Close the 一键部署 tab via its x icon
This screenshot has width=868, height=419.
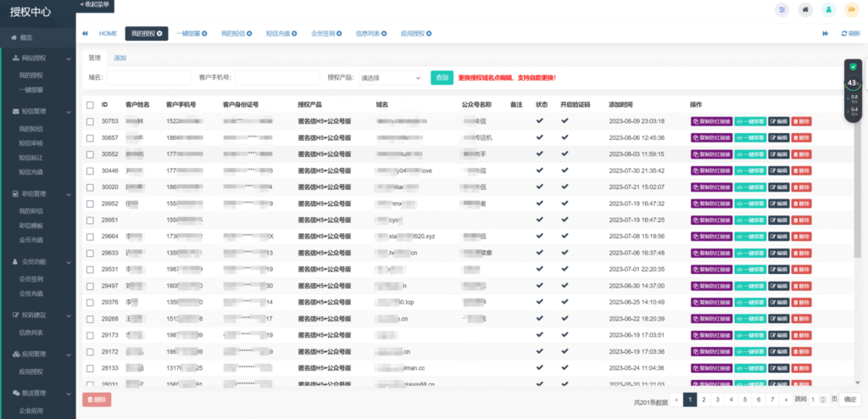[204, 33]
